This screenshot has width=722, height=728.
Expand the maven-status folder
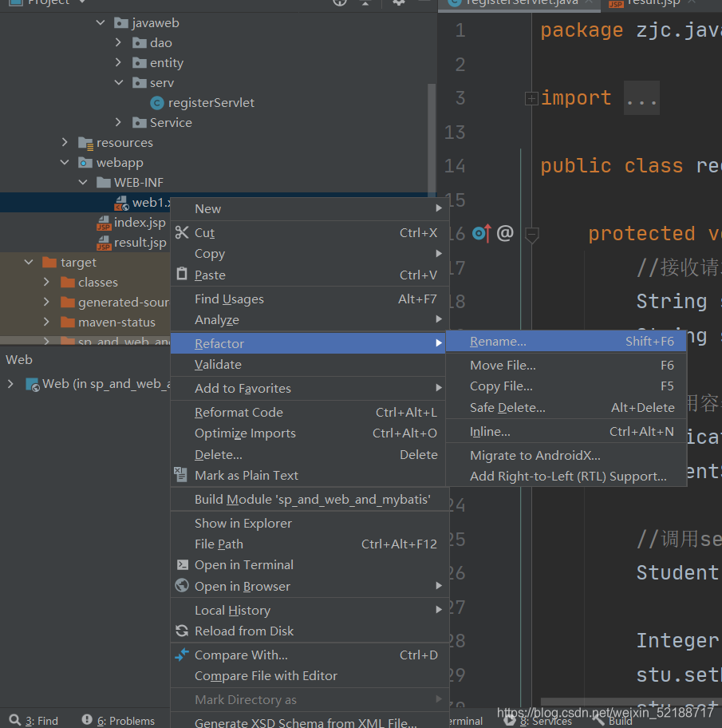coord(46,321)
